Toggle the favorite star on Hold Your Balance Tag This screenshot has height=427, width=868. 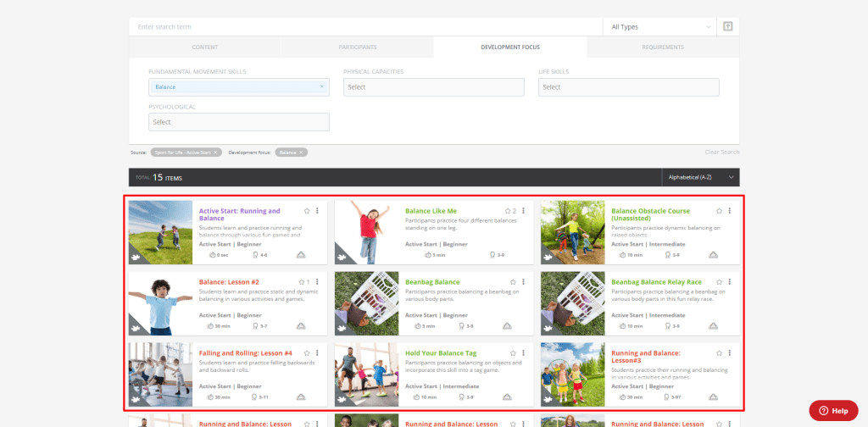pyautogui.click(x=513, y=353)
